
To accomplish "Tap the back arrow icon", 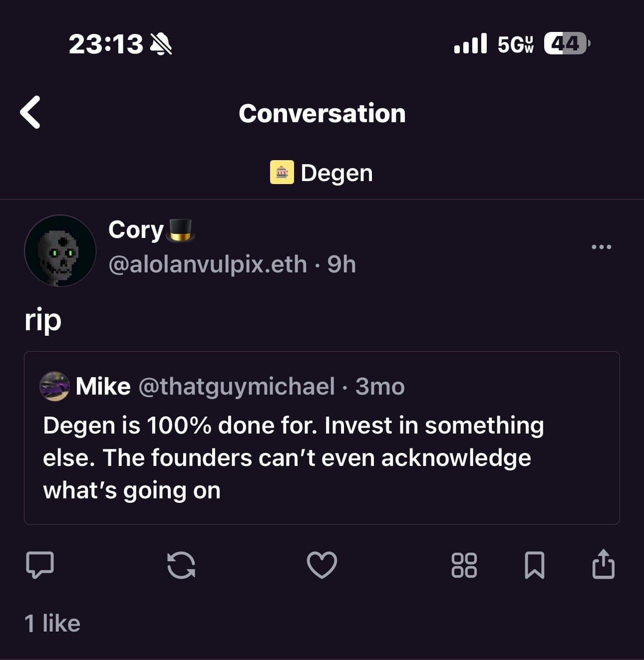I will pos(30,113).
